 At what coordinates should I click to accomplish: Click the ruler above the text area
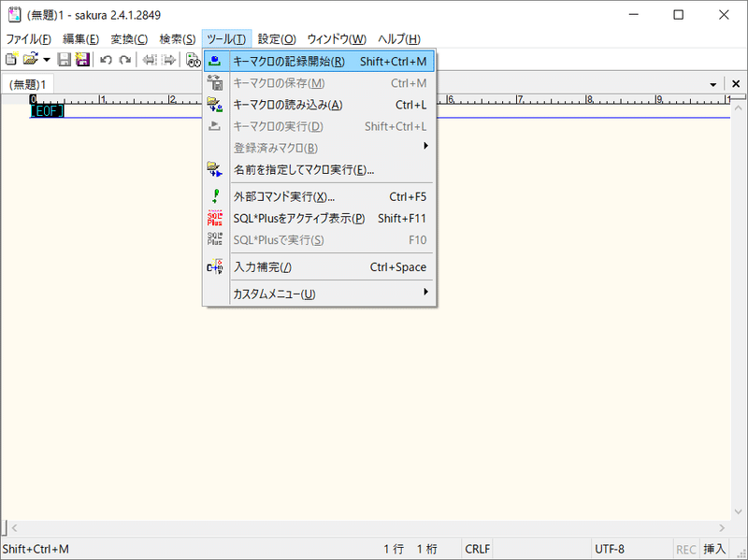coord(380,99)
